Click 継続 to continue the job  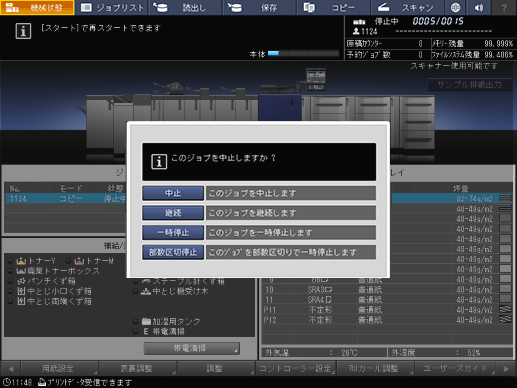click(173, 213)
